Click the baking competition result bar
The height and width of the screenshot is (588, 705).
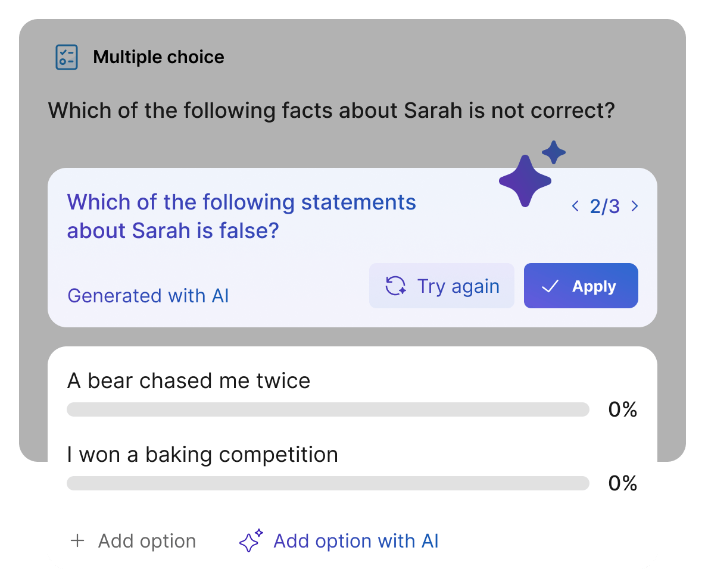[327, 483]
